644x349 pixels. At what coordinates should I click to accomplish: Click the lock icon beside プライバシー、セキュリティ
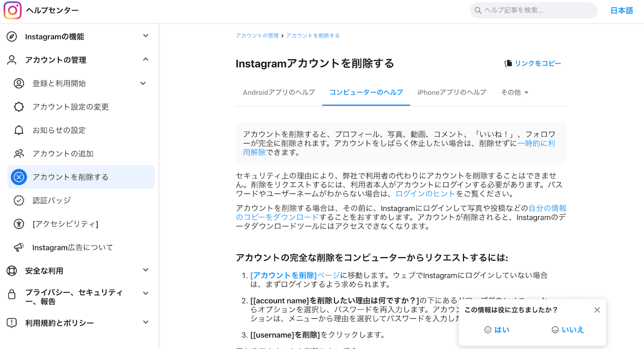click(12, 294)
